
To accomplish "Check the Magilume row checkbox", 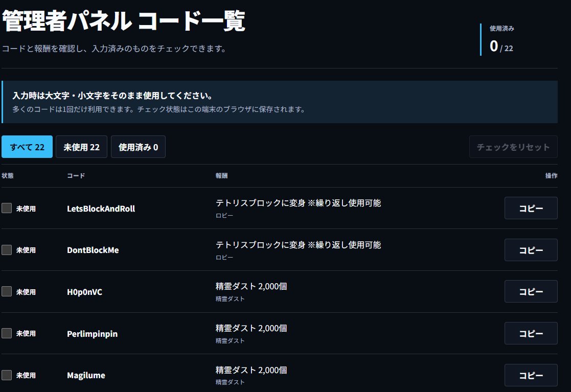I will (x=7, y=375).
